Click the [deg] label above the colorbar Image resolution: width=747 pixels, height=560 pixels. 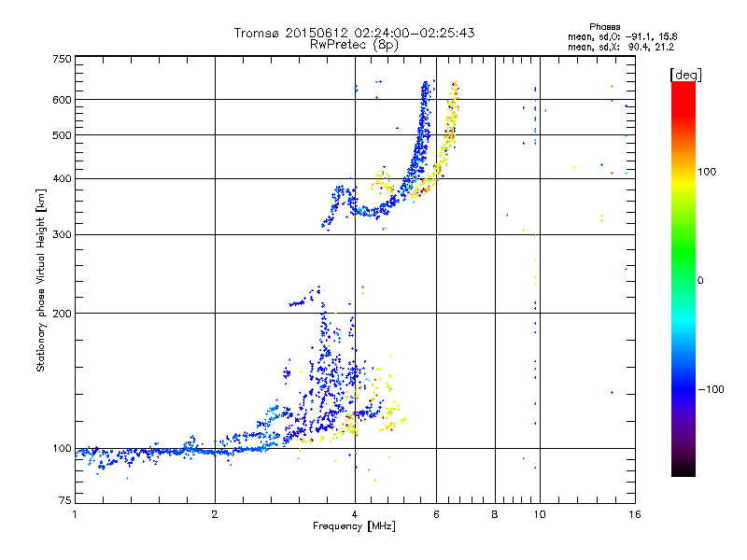[685, 74]
